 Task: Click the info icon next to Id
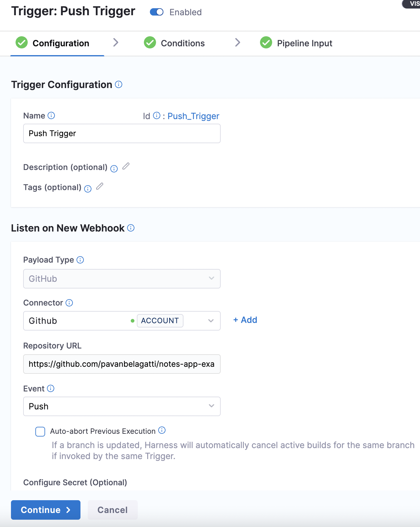tap(157, 115)
